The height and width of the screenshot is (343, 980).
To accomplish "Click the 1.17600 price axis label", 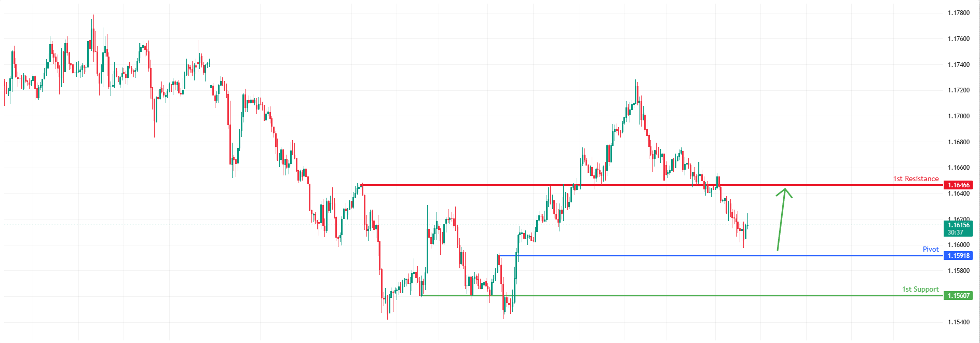I will pos(958,39).
